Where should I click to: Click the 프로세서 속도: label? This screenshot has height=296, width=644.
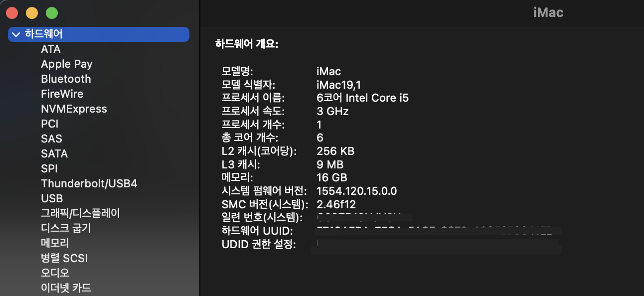click(253, 111)
